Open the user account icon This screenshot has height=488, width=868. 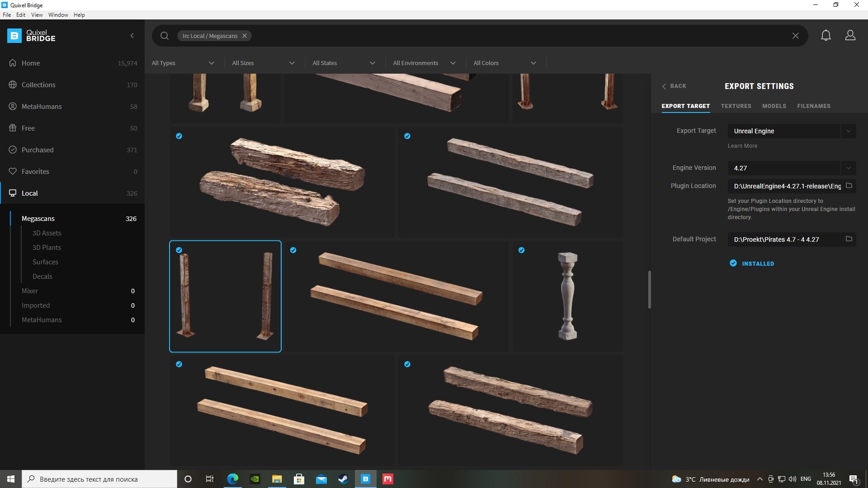[850, 35]
